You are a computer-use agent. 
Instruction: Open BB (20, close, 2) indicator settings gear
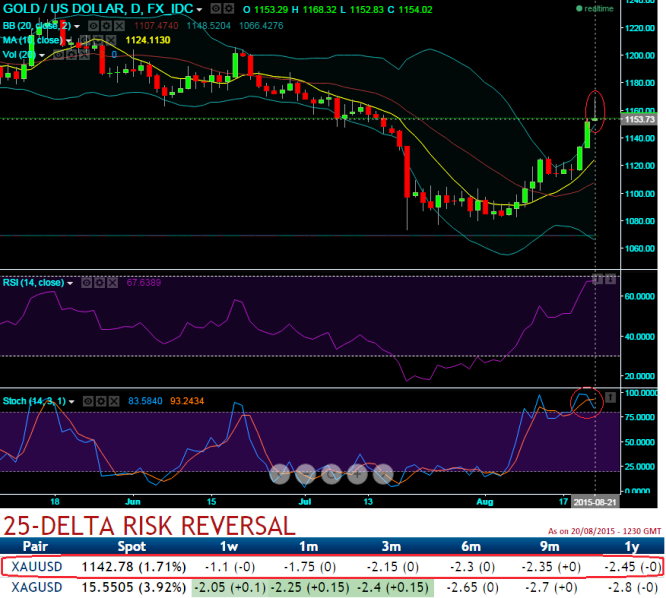[107, 26]
